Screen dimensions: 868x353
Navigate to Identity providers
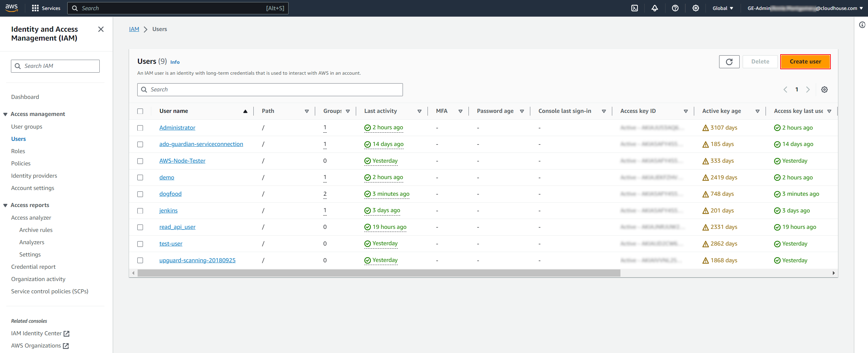pyautogui.click(x=34, y=176)
